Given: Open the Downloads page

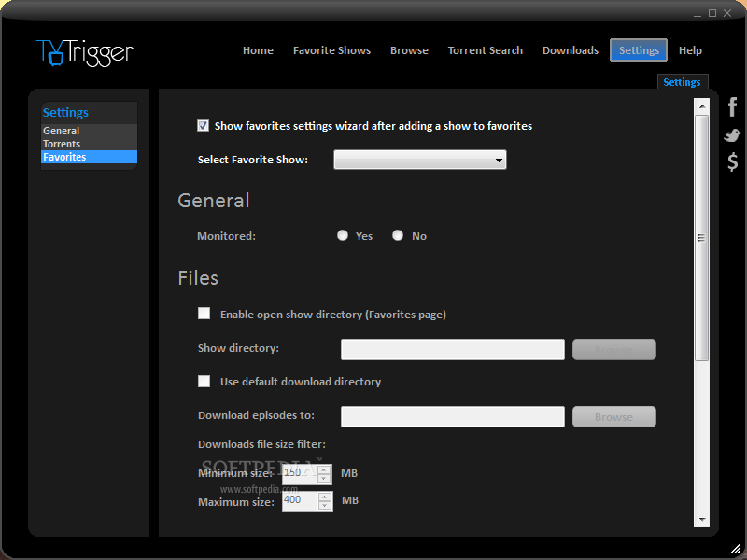Looking at the screenshot, I should 571,50.
